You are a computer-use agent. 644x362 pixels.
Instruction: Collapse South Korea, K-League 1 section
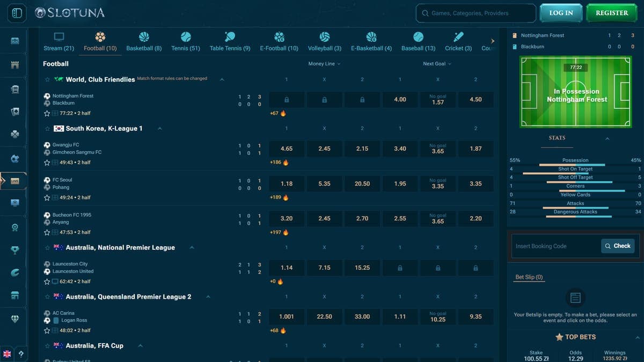[x=160, y=129]
